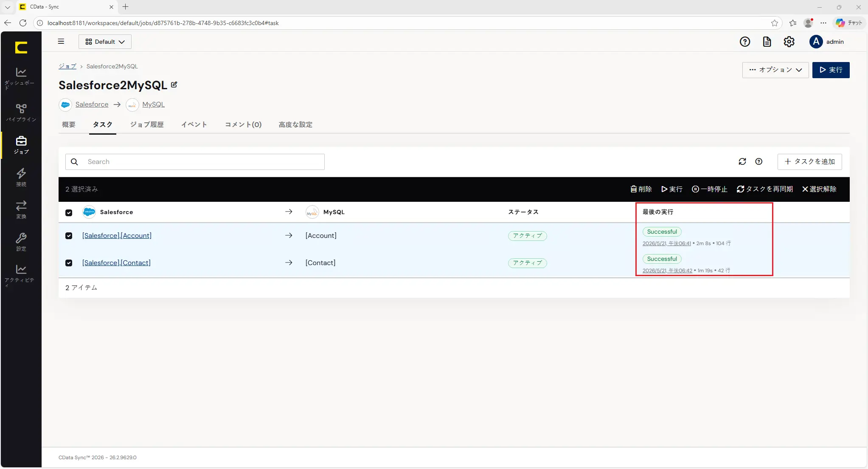Screen dimensions: 868x469
Task: Open the Salesforce connection link under the title
Action: tap(92, 105)
